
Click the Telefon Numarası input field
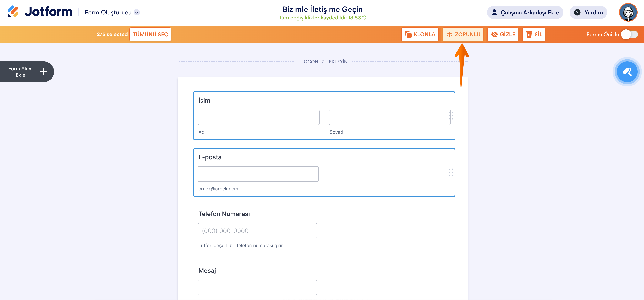[257, 231]
